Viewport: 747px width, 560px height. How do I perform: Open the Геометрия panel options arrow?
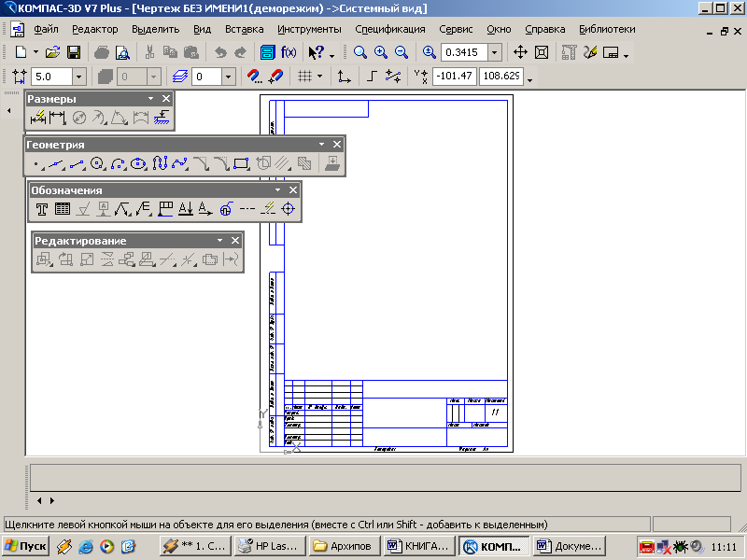[x=321, y=145]
